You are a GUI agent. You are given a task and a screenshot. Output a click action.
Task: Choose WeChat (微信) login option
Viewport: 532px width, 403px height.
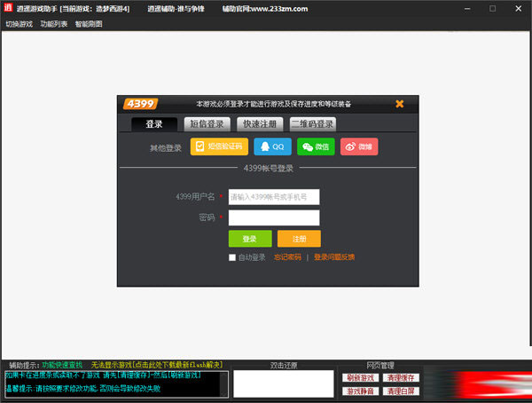(x=316, y=146)
